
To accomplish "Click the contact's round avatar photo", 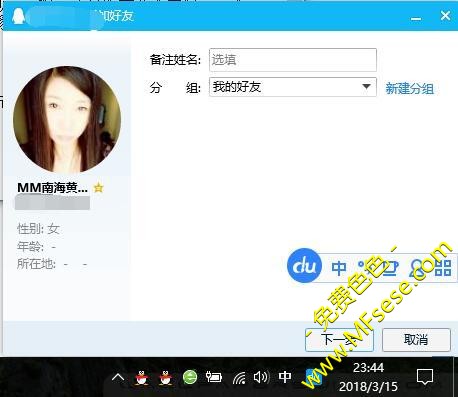I will coord(67,120).
